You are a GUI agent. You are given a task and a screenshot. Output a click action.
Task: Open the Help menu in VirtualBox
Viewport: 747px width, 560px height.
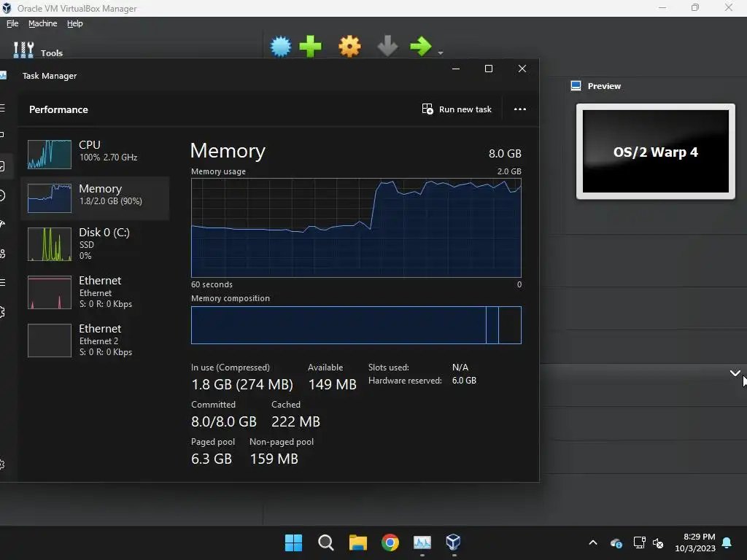pyautogui.click(x=75, y=23)
